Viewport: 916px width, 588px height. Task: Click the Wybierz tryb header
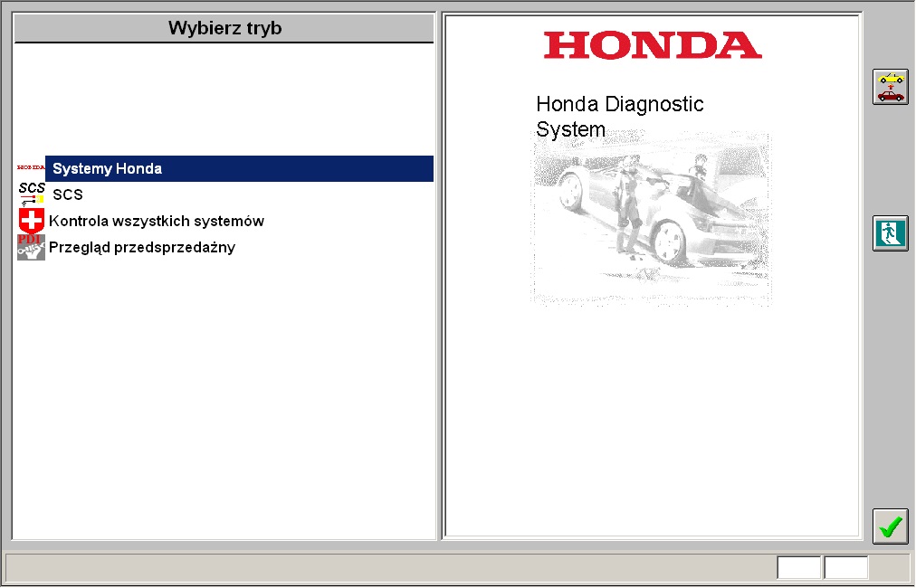[224, 28]
